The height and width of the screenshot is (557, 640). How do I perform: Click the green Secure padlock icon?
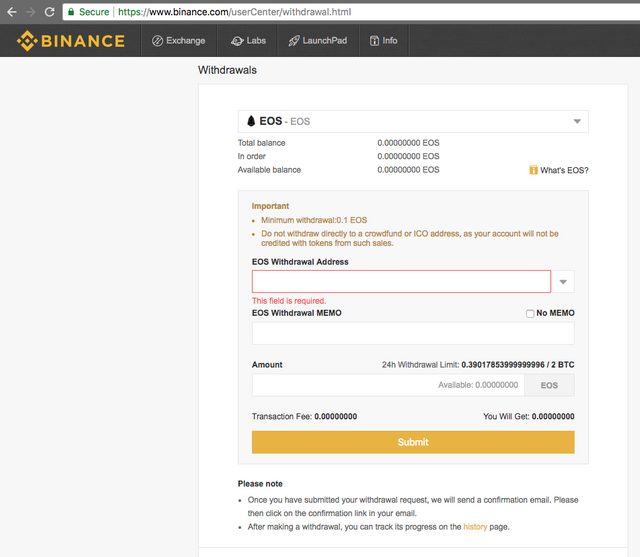[x=71, y=12]
